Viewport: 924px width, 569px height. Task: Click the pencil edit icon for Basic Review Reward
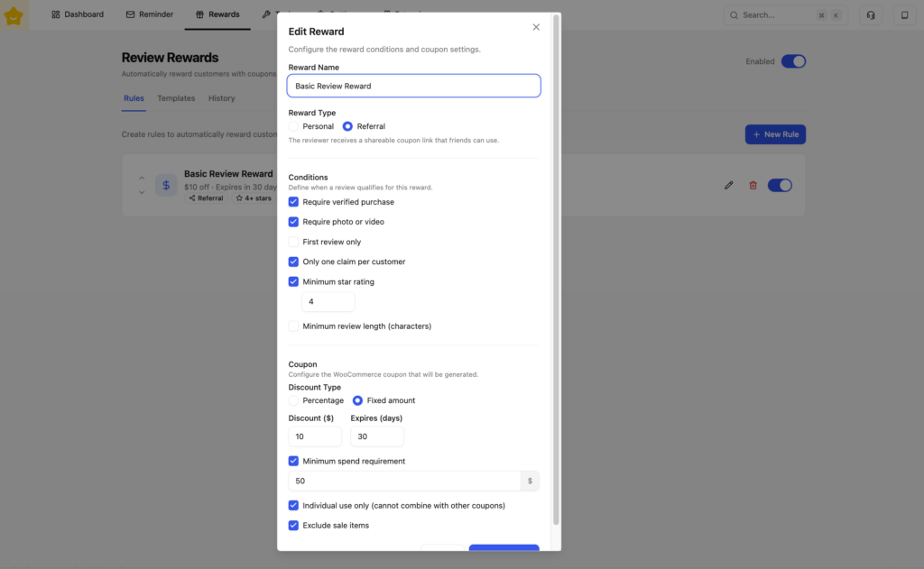click(729, 186)
